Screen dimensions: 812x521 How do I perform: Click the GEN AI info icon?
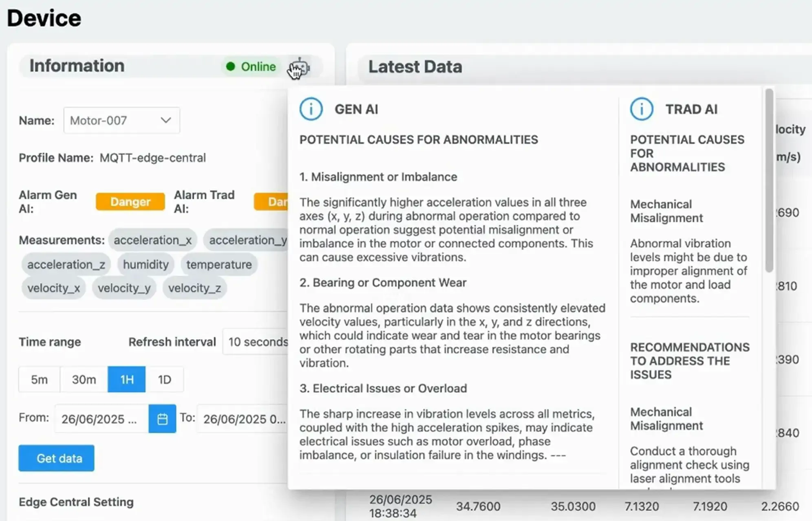[311, 109]
